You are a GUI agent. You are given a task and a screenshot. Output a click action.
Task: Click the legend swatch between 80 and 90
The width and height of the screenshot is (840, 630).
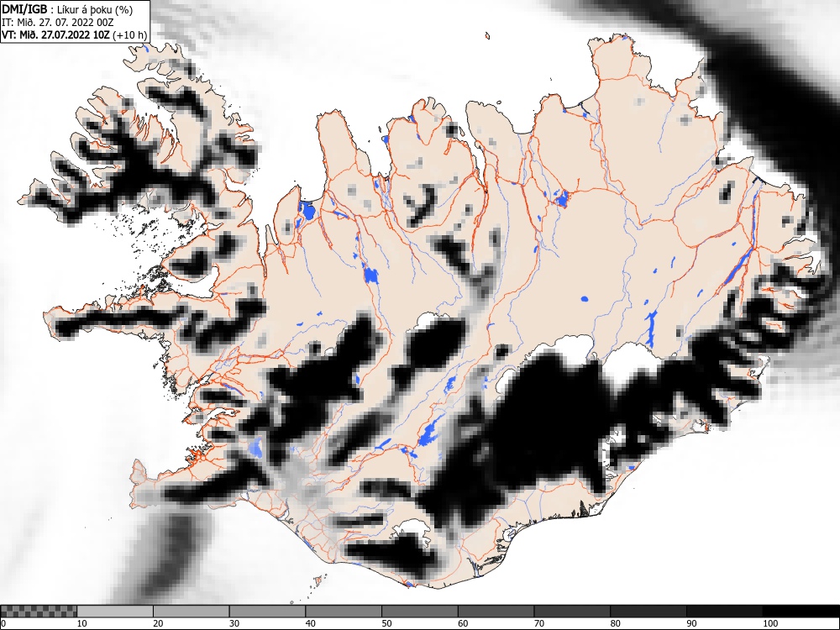[648, 612]
